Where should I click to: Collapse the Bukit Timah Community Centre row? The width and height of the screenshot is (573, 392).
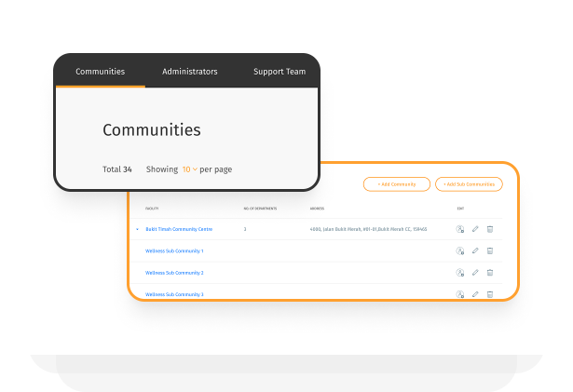(x=137, y=229)
